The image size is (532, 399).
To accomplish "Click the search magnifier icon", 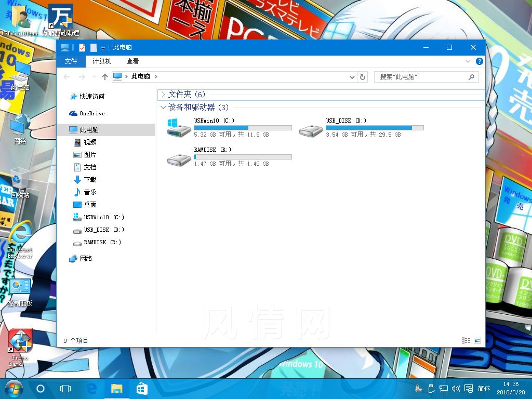I will point(471,77).
